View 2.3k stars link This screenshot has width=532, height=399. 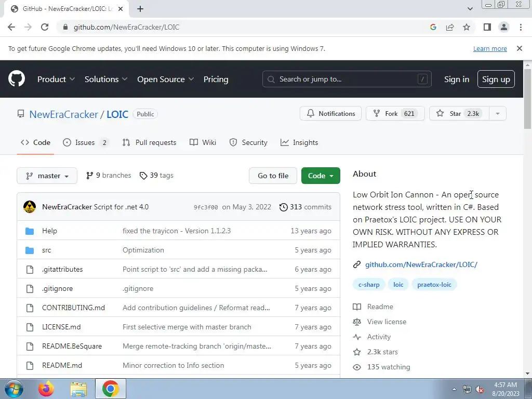coord(375,352)
